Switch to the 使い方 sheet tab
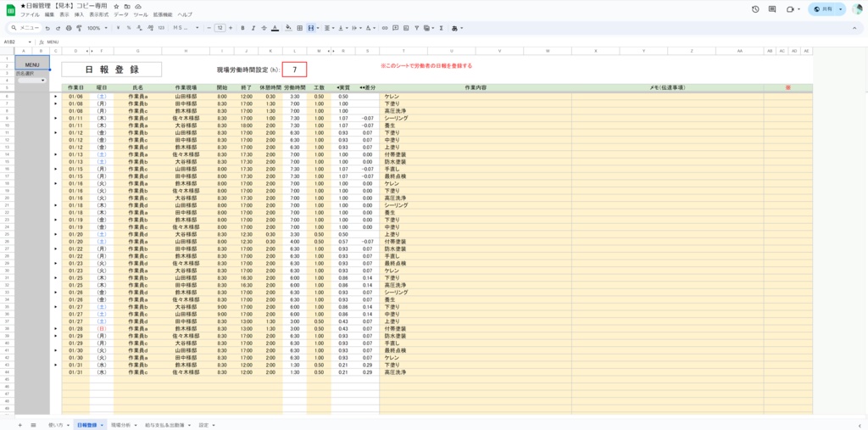This screenshot has width=868, height=430. coord(55,425)
